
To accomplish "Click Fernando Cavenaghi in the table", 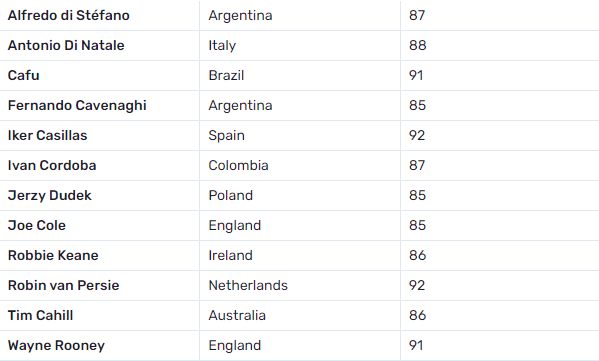I will coord(77,105).
